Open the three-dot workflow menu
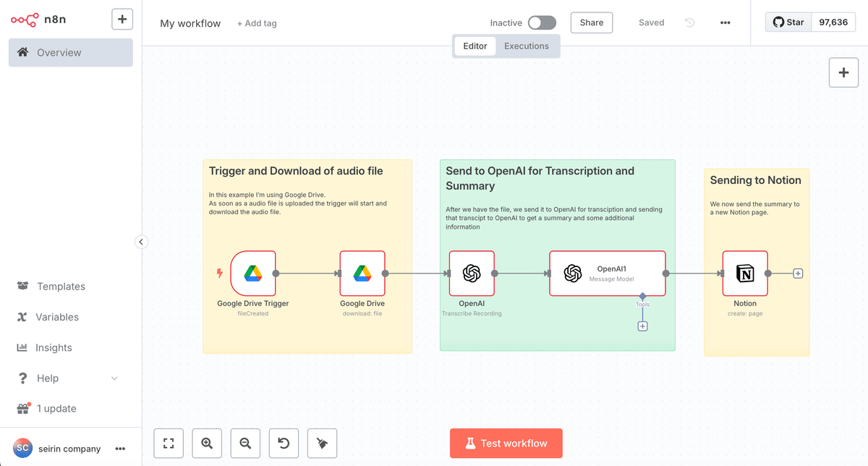868x466 pixels. [x=726, y=22]
